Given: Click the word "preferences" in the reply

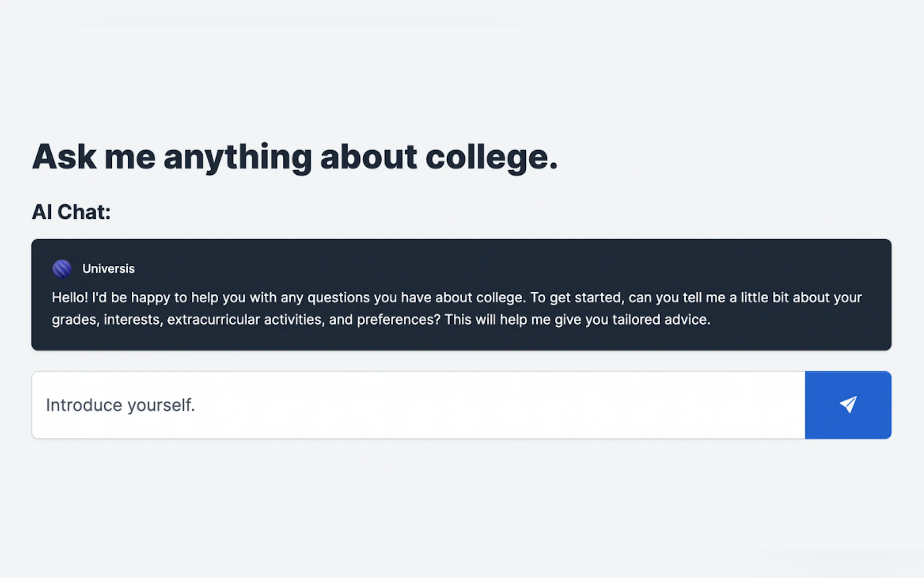Looking at the screenshot, I should coord(398,320).
